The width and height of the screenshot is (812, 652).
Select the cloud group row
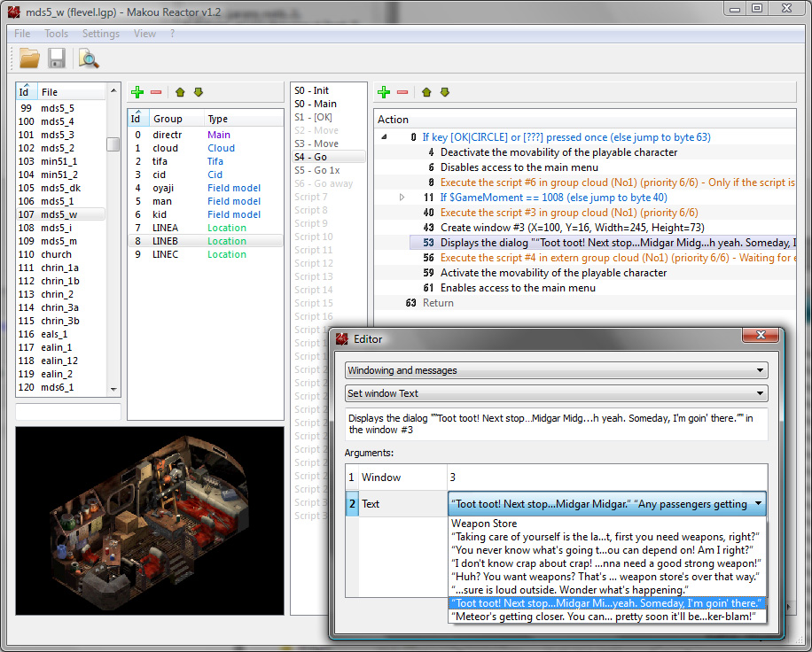pyautogui.click(x=206, y=148)
